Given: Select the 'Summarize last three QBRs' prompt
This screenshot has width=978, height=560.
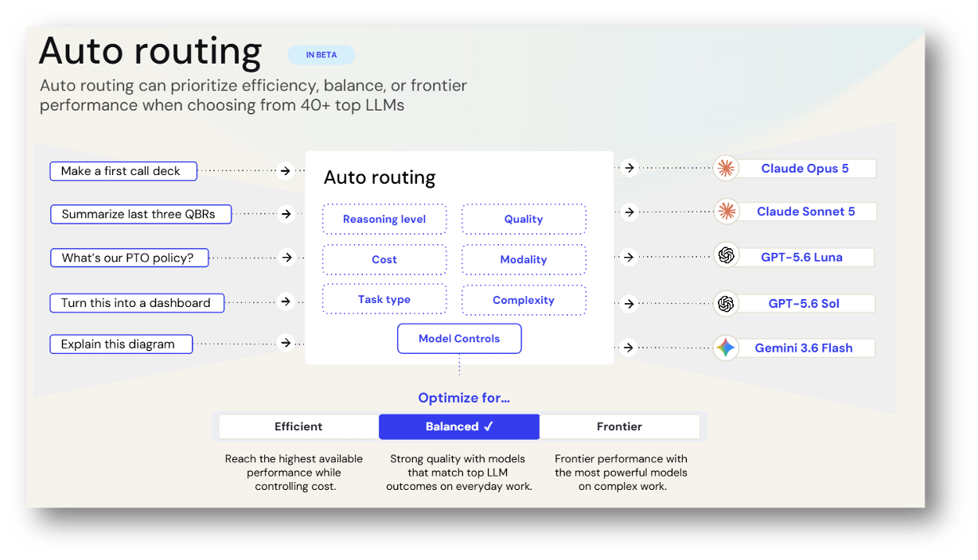Looking at the screenshot, I should click(x=141, y=214).
